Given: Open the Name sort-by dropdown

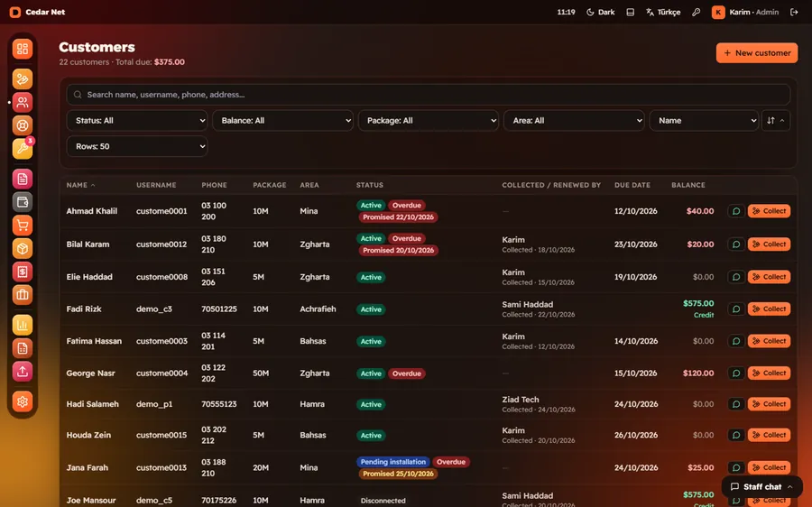Looking at the screenshot, I should [x=704, y=120].
